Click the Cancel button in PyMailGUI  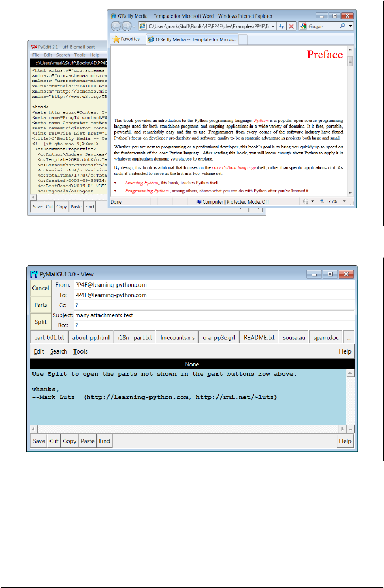click(x=40, y=288)
